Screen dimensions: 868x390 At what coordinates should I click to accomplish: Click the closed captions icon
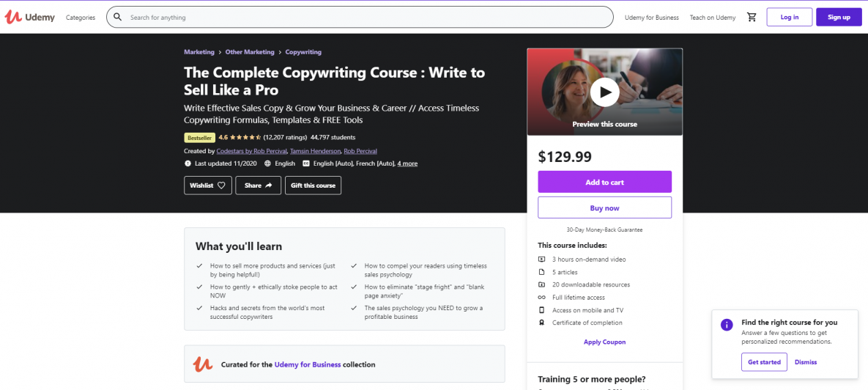[x=306, y=163]
